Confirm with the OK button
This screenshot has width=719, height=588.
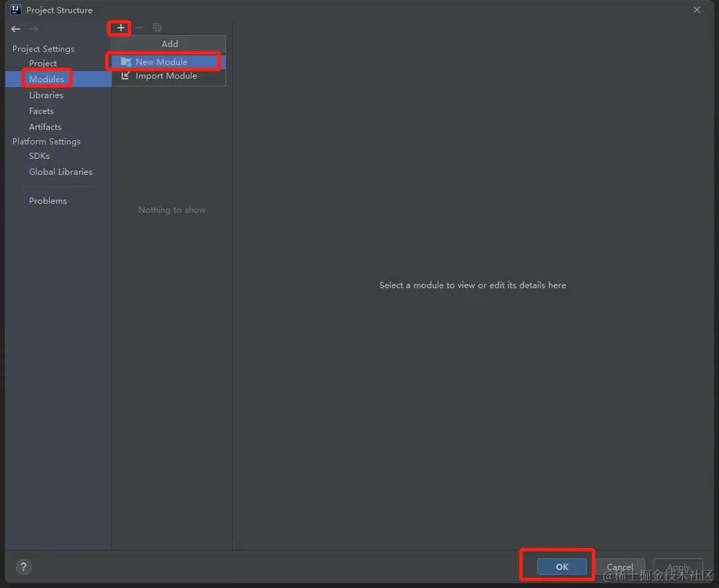561,567
